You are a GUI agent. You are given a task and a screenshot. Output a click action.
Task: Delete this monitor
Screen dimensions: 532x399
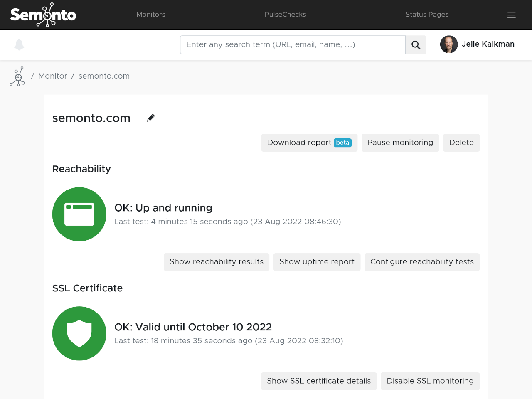[x=461, y=143]
